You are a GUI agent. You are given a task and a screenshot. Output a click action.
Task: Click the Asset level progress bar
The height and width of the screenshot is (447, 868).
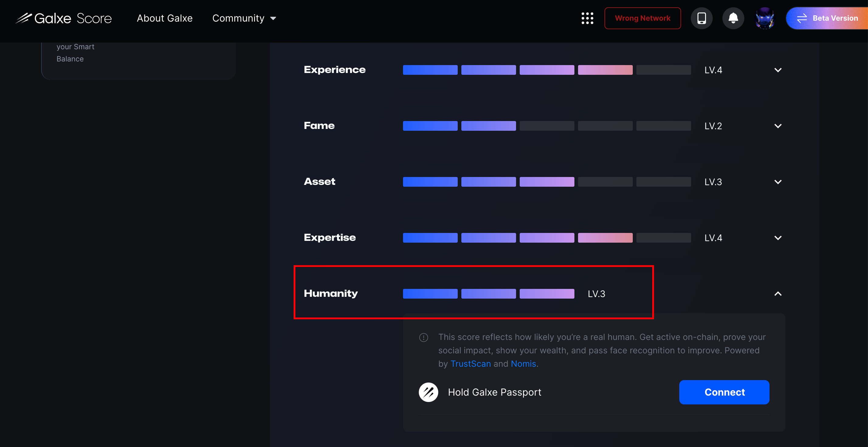547,182
